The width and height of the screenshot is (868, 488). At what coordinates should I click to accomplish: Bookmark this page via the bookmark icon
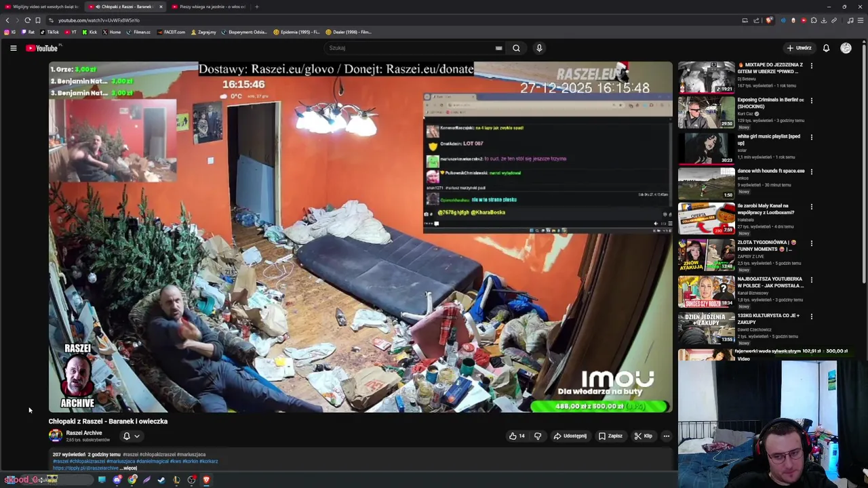[x=37, y=20]
